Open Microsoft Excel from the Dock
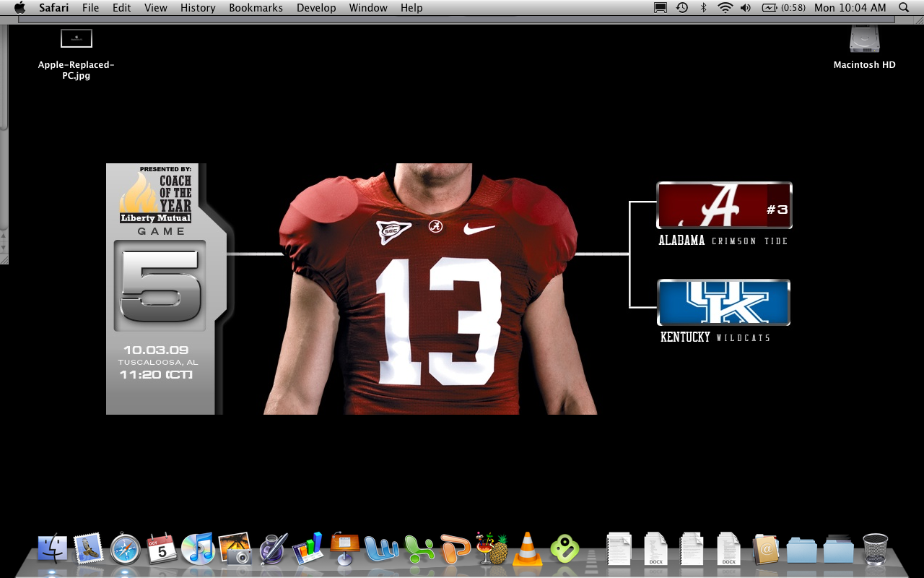Viewport: 924px width, 578px height. [x=419, y=550]
